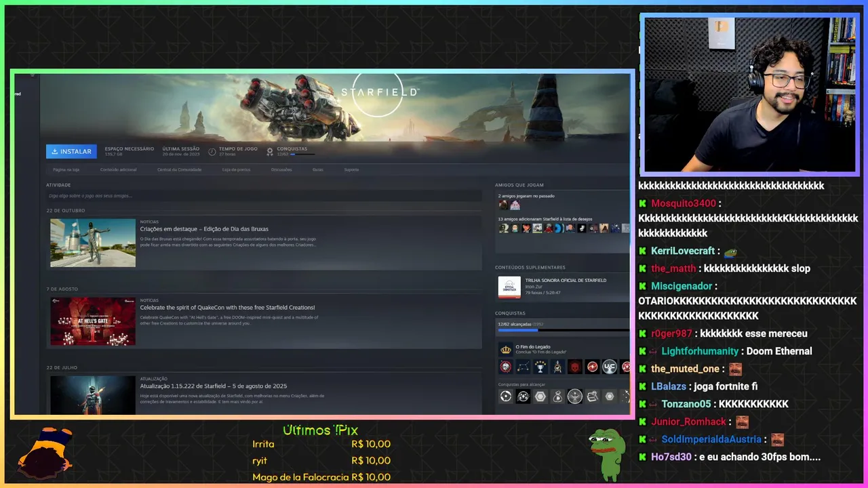The width and height of the screenshot is (868, 488).
Task: Open the Dia das Bruxas news thumbnail
Action: (x=93, y=243)
